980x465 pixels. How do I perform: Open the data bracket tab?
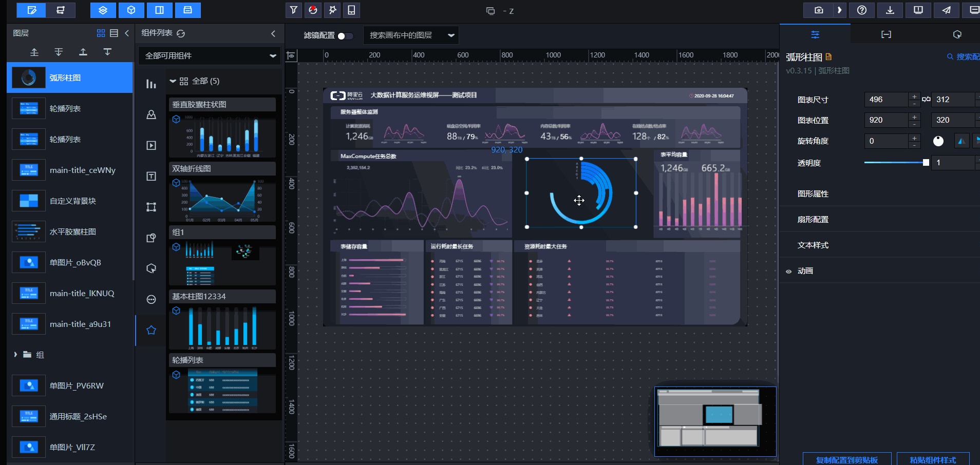pyautogui.click(x=886, y=34)
